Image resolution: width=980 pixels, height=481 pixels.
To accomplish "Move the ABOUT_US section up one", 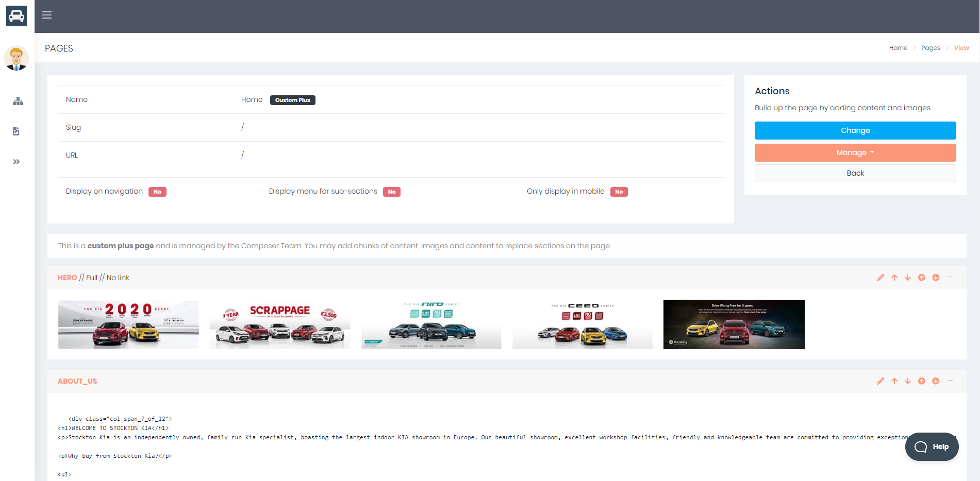I will click(x=894, y=381).
